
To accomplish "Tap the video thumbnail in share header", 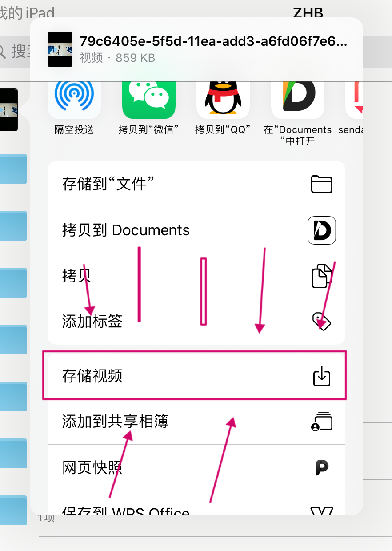I will [60, 49].
